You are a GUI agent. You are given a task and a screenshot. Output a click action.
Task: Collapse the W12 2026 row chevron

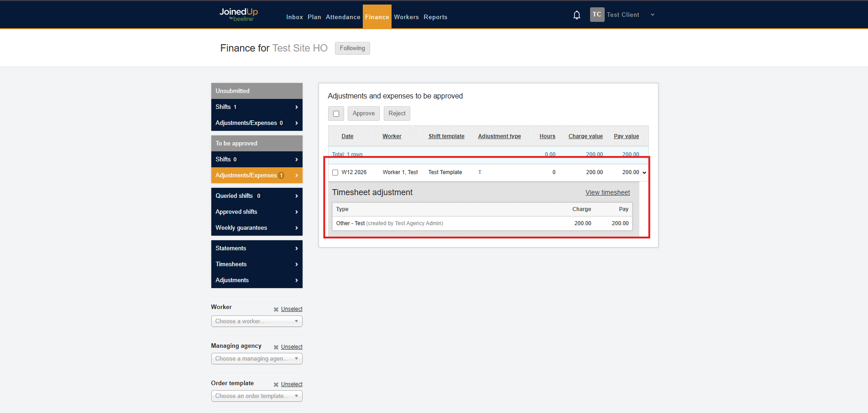(x=644, y=173)
